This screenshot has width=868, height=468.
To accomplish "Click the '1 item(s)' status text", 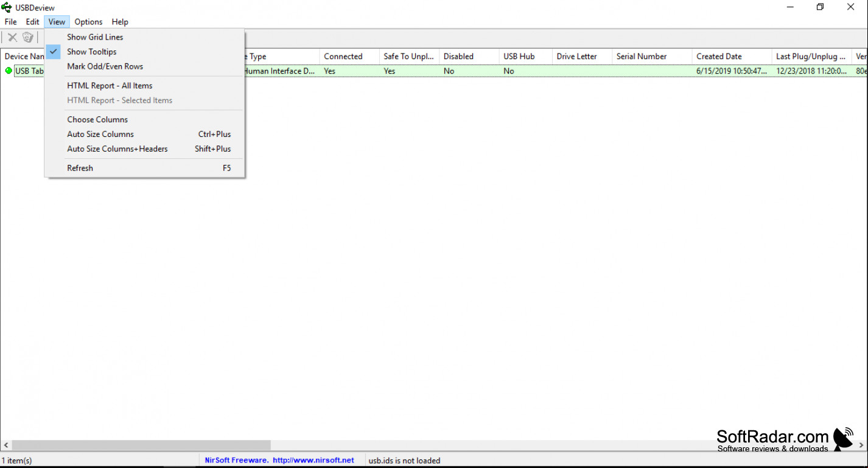I will 17,461.
